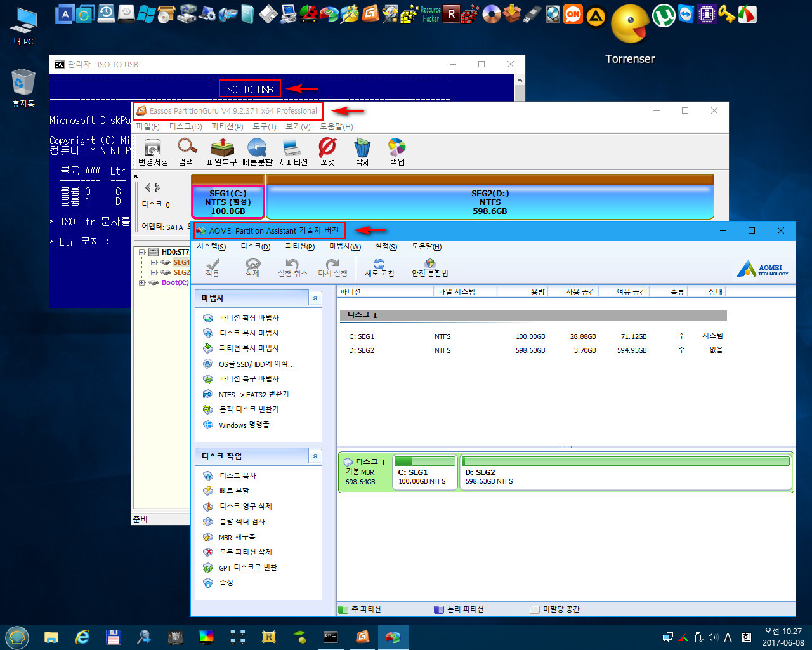Viewport: 812px width, 650px height.
Task: Click 변경저장 save icon in PartitionGuru
Action: pos(153,152)
